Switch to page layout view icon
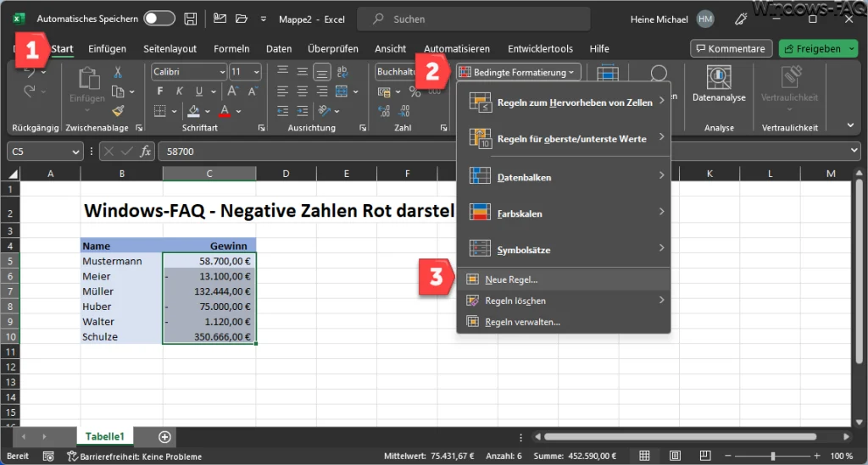 click(675, 456)
